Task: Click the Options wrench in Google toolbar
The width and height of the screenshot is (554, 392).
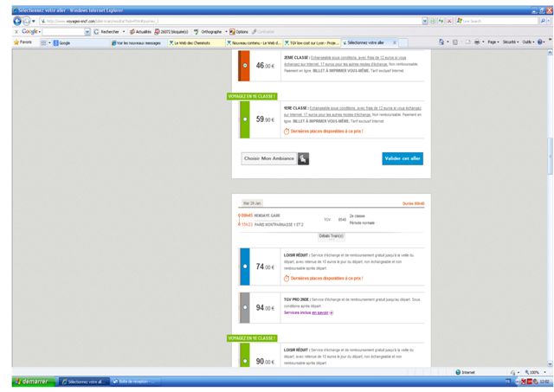Action: 231,31
